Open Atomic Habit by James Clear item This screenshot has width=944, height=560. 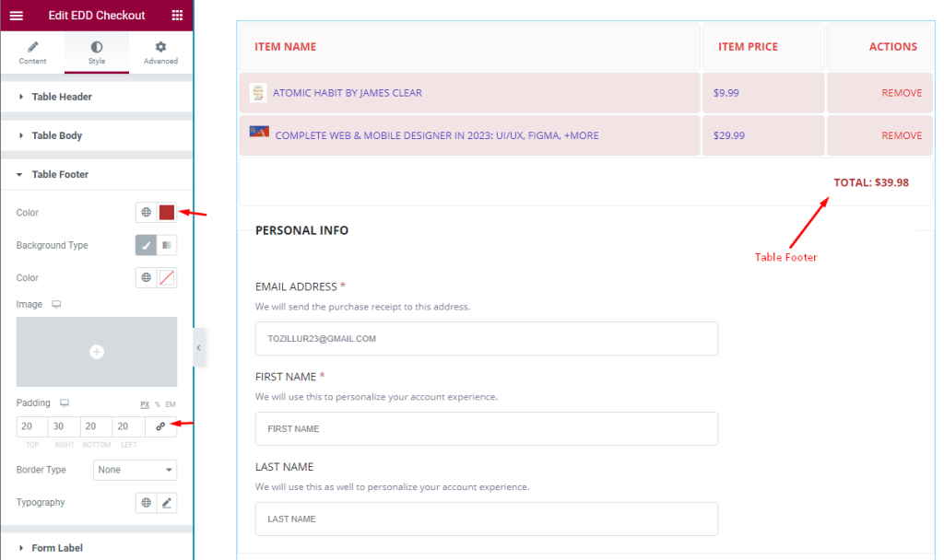348,93
